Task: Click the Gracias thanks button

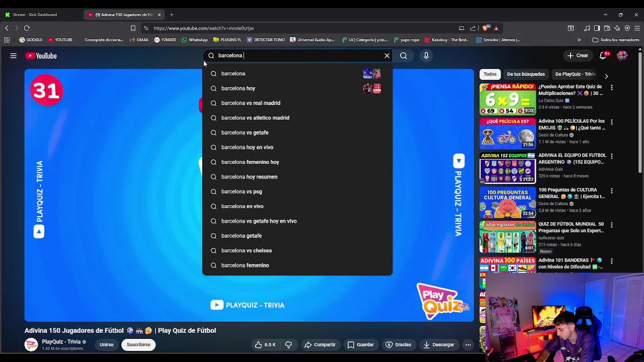Action: coord(398,345)
